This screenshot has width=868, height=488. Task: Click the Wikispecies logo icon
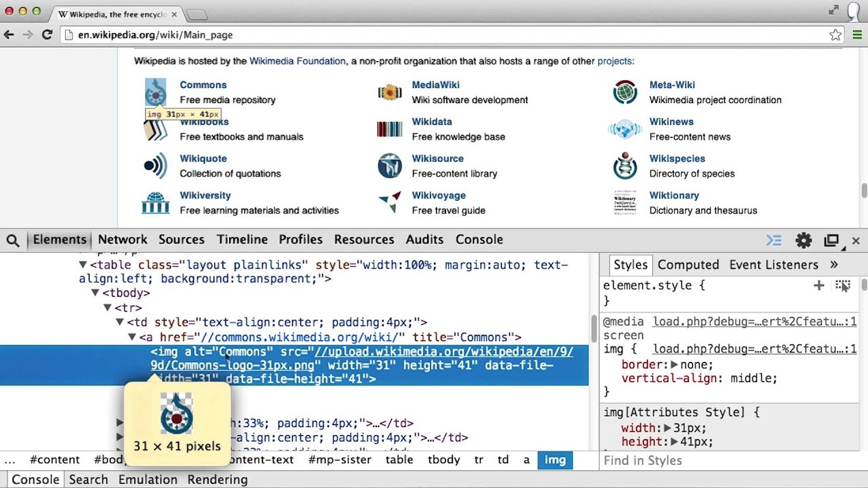(x=625, y=165)
